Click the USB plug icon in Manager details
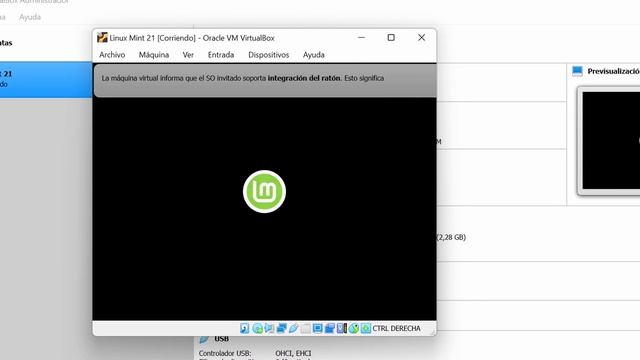Image resolution: width=640 pixels, height=360 pixels. click(x=204, y=339)
